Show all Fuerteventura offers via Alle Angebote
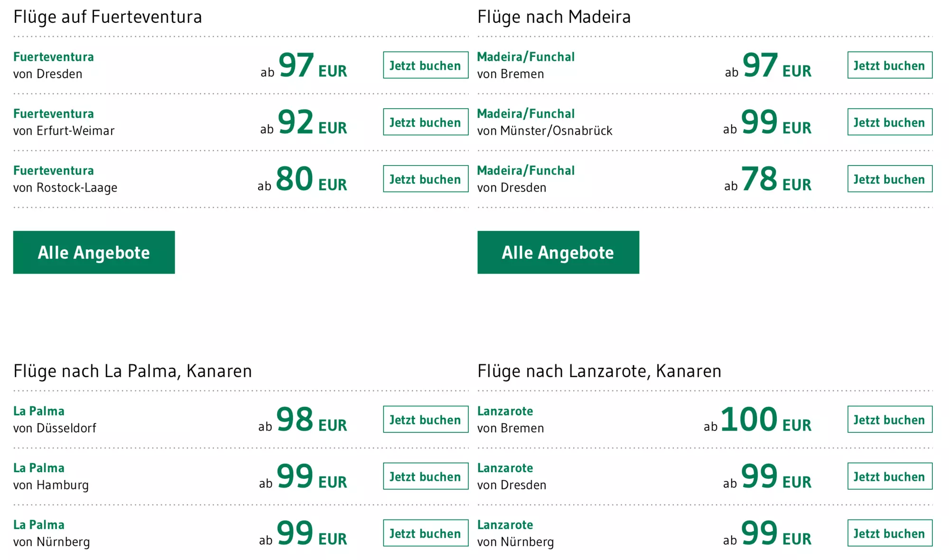949x560 pixels. pyautogui.click(x=94, y=252)
